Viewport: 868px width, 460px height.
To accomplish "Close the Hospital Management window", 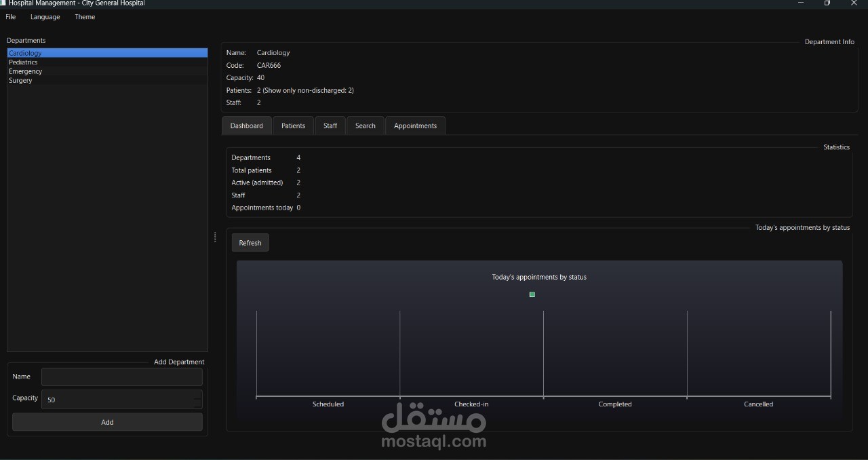I will pos(854,3).
